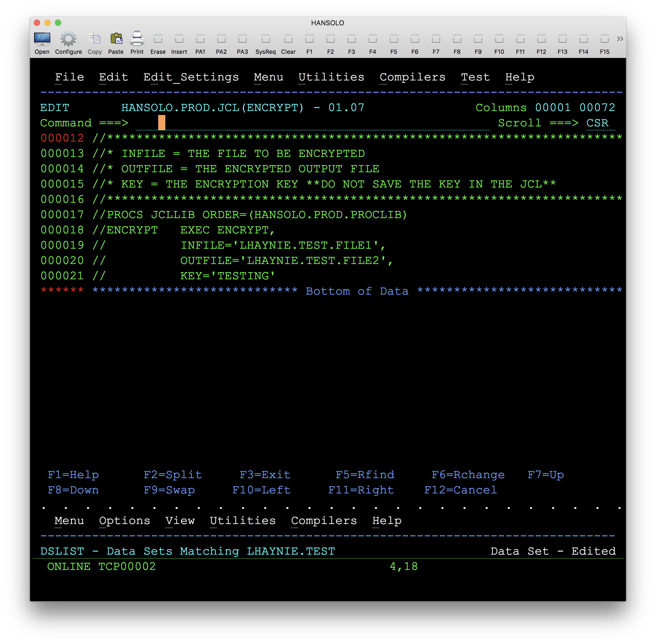Click the Print printer icon
Screen dimensions: 656x644
click(x=137, y=40)
